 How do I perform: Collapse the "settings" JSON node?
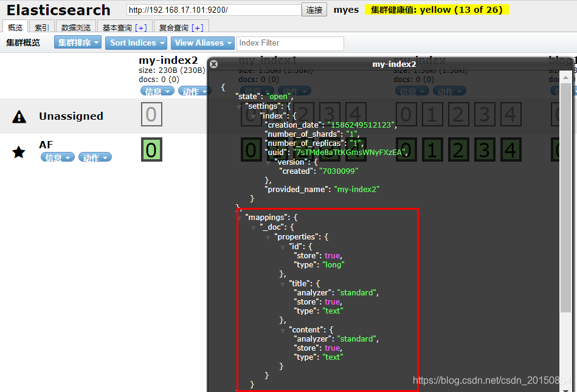pyautogui.click(x=239, y=106)
